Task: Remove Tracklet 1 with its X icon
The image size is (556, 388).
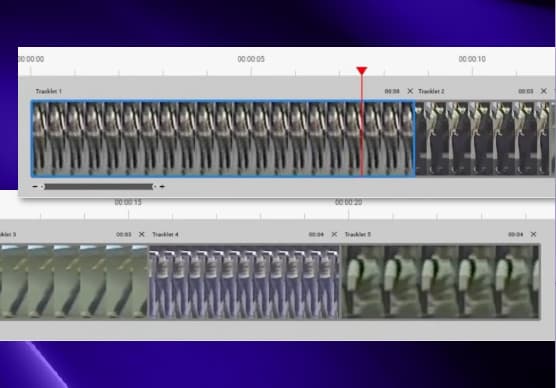Action: (410, 91)
